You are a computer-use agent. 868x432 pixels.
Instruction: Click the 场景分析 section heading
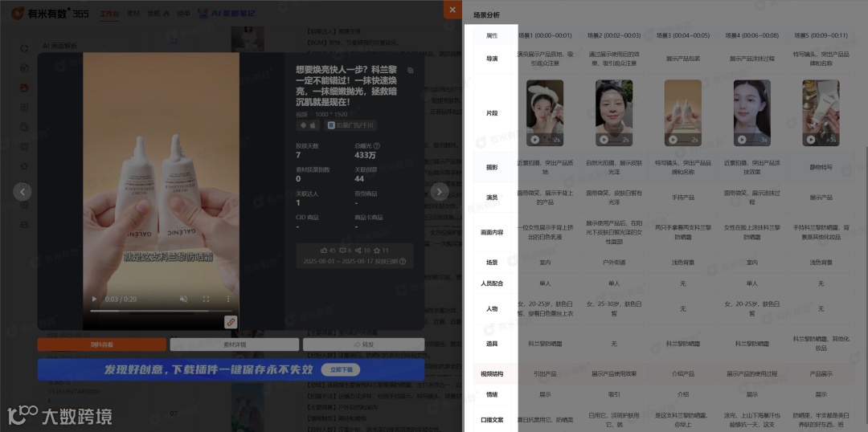[486, 15]
